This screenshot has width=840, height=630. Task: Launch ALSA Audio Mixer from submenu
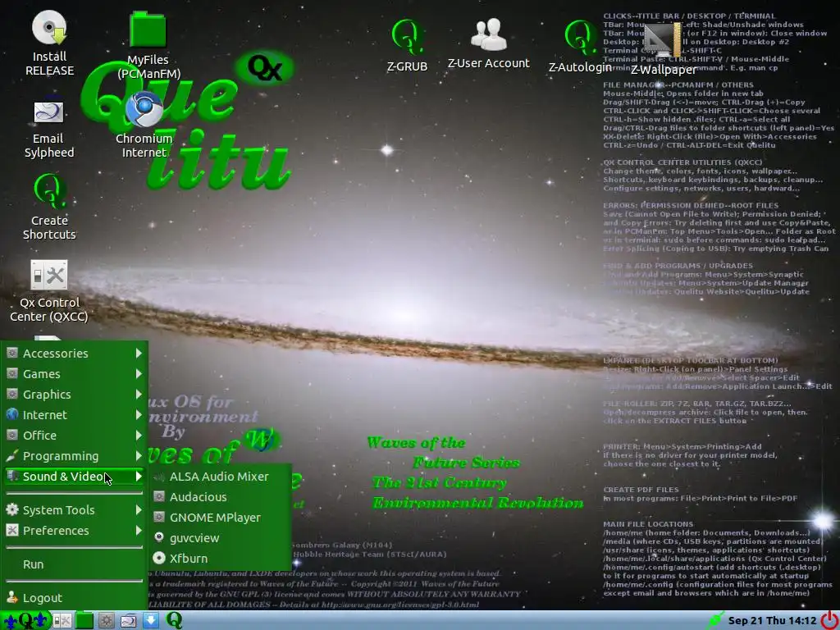221,477
